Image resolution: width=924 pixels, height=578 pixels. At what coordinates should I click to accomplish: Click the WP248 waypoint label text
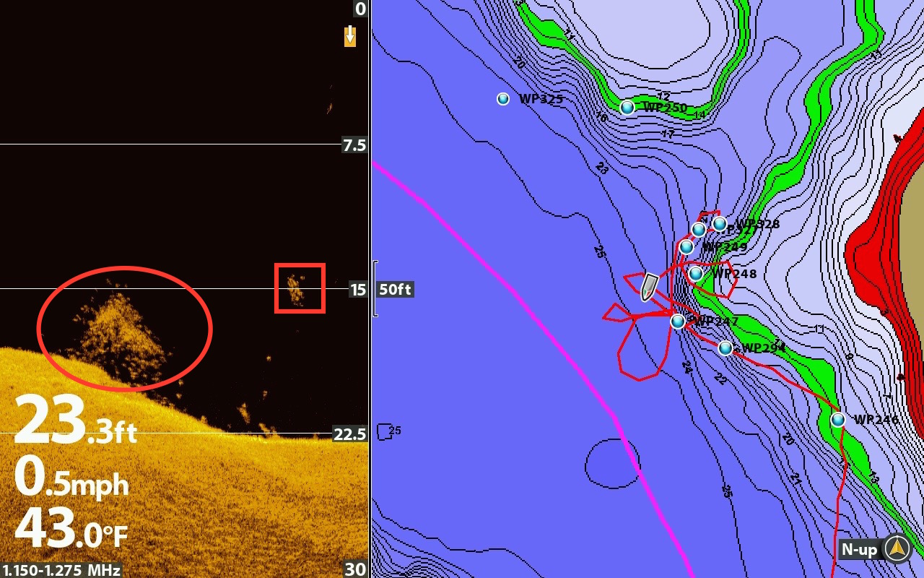734,274
